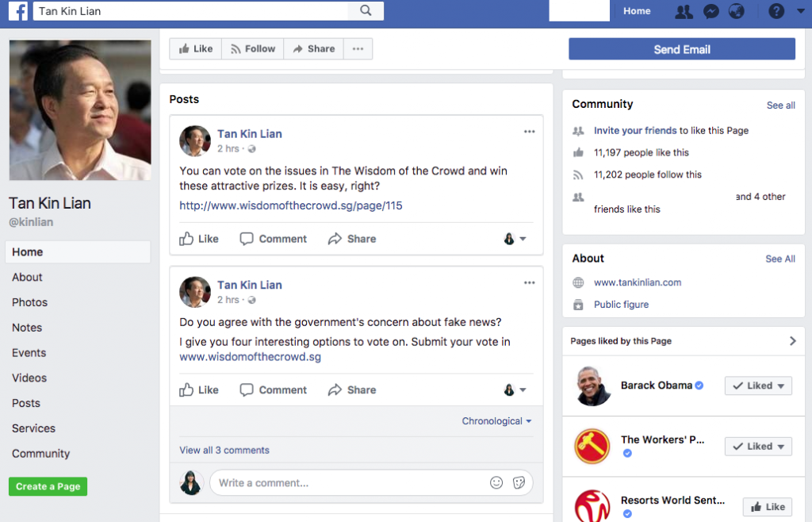Open the Friend Requests icon
The image size is (812, 522).
pos(683,11)
